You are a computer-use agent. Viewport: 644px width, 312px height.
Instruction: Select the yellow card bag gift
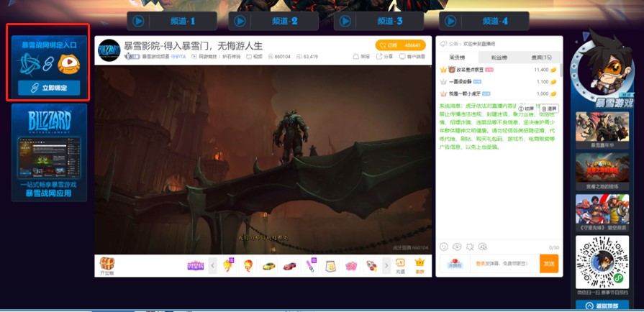pos(330,266)
